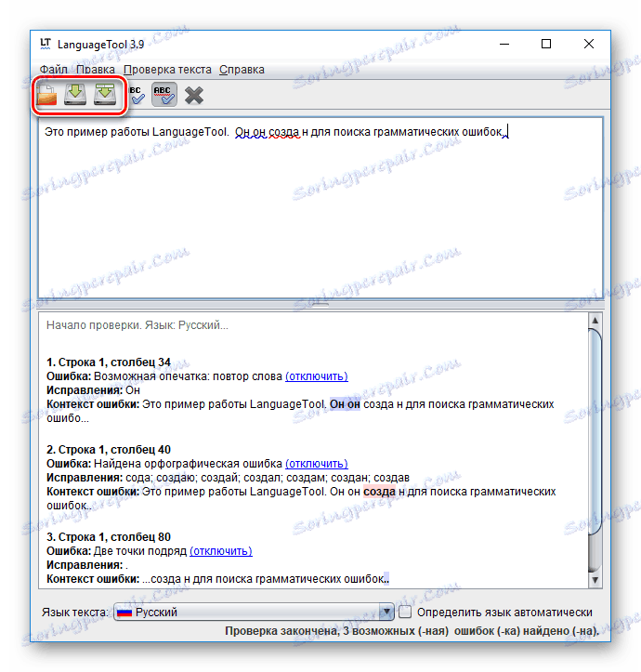Open the Файл menu
641x672 pixels.
coord(54,70)
